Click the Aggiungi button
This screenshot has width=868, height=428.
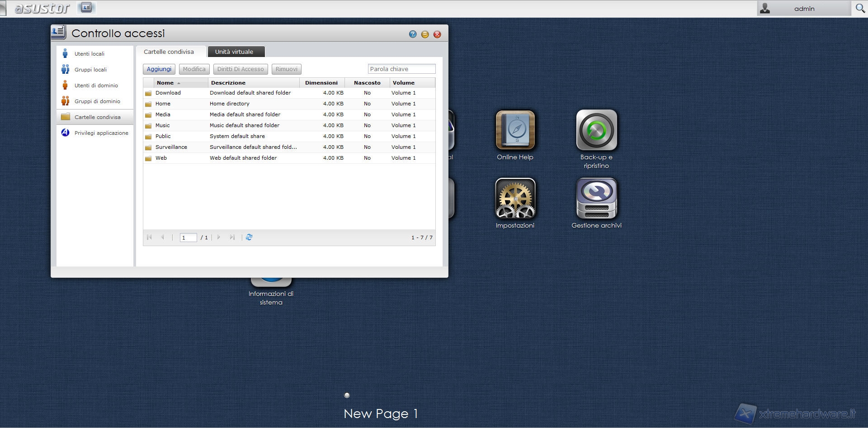[x=159, y=69]
